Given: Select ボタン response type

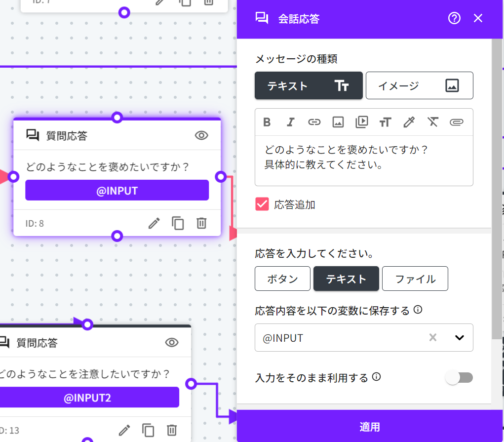Looking at the screenshot, I should pos(282,279).
